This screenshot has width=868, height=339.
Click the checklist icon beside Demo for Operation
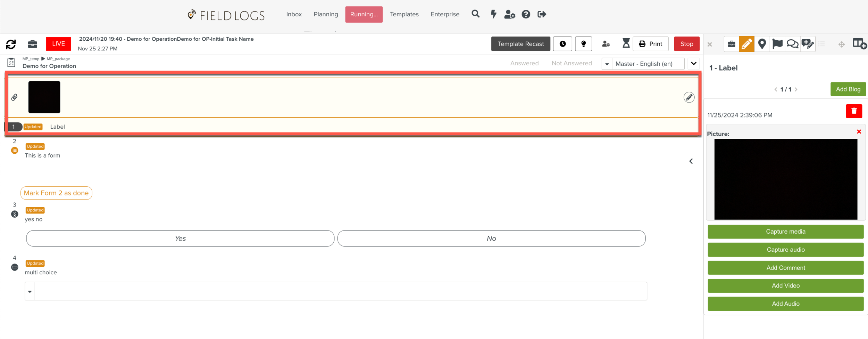(x=11, y=63)
